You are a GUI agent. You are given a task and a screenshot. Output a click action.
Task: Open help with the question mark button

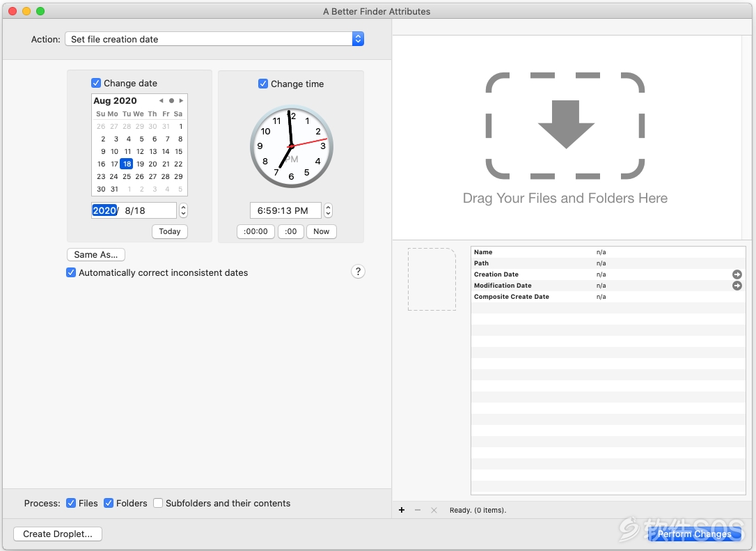[x=358, y=272]
